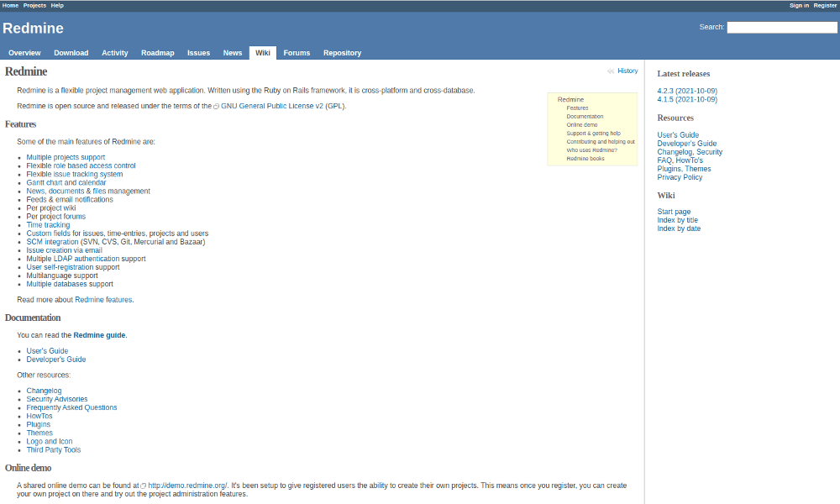Open issue tracking system link
This screenshot has height=504, width=840.
pyautogui.click(x=88, y=175)
